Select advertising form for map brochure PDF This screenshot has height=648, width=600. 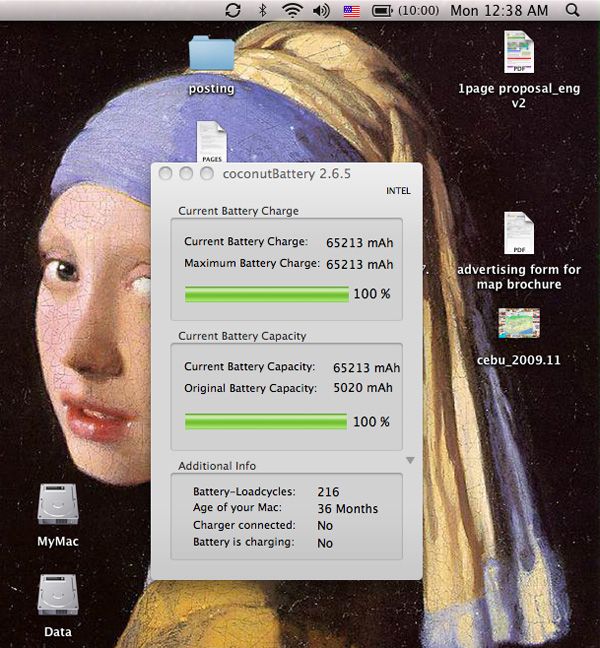pos(519,233)
